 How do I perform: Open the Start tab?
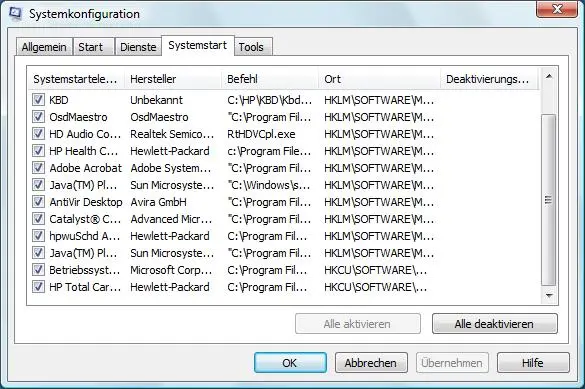(94, 47)
